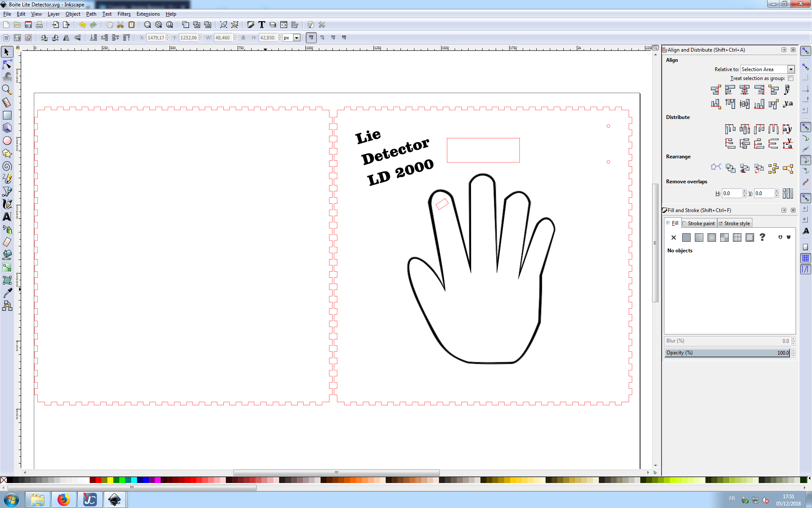812x508 pixels.
Task: Click the Opacity percent field
Action: (727, 353)
